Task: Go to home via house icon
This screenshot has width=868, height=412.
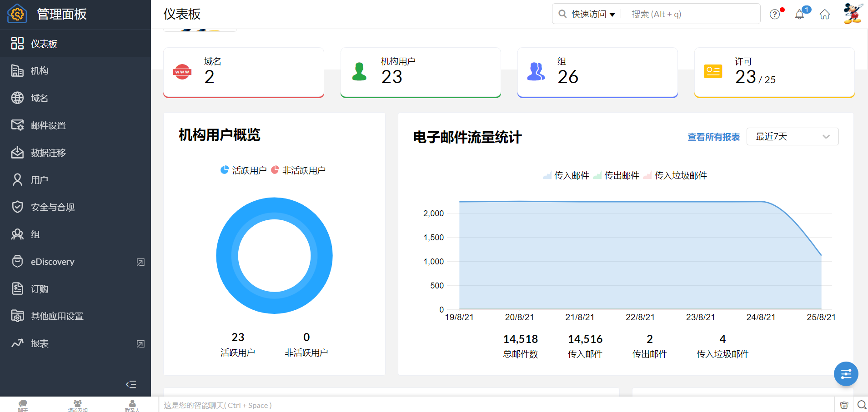Action: click(824, 15)
